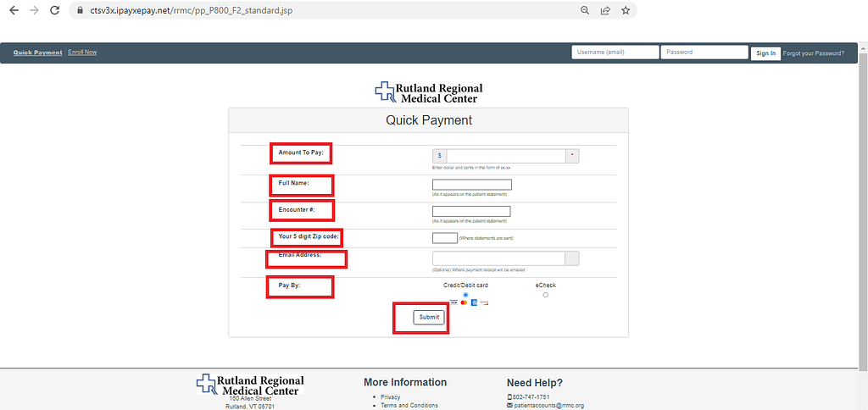Open the Privacy link
This screenshot has width=868, height=410.
coord(390,397)
